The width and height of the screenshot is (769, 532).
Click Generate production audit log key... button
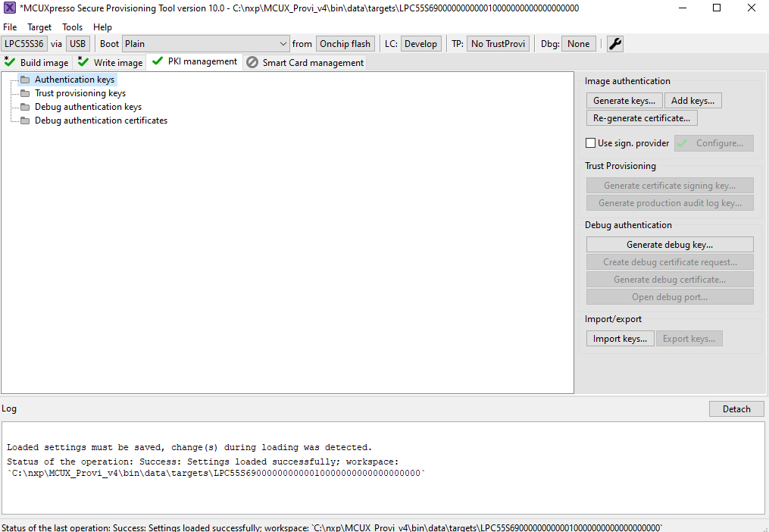click(670, 203)
